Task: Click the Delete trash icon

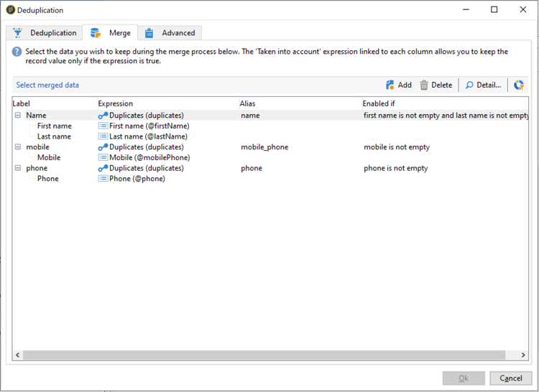Action: pos(424,85)
